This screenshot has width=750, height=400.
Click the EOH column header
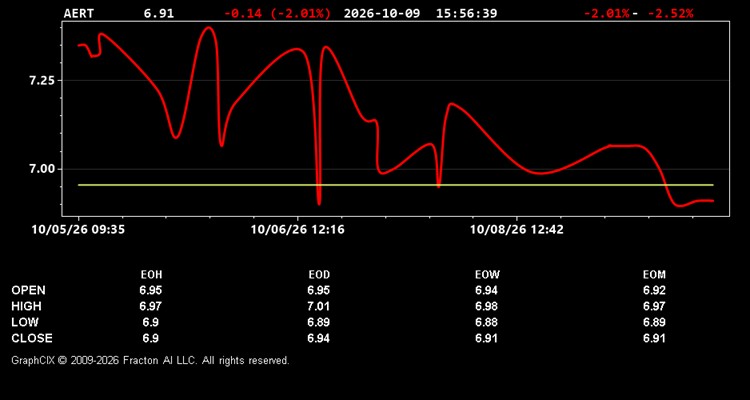151,275
